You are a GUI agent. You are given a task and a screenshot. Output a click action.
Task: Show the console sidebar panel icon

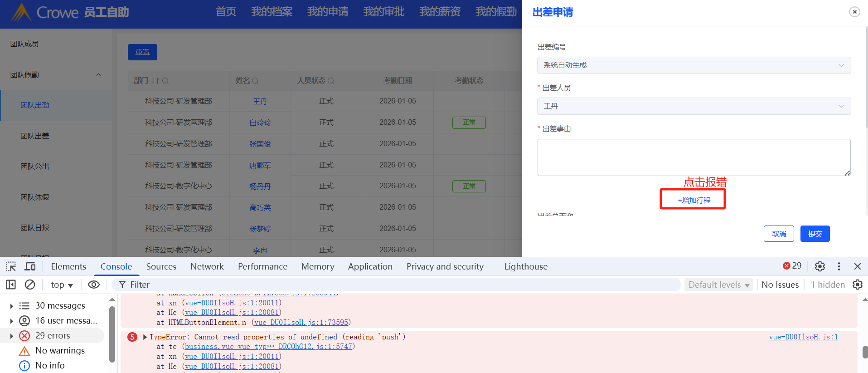pyautogui.click(x=11, y=285)
